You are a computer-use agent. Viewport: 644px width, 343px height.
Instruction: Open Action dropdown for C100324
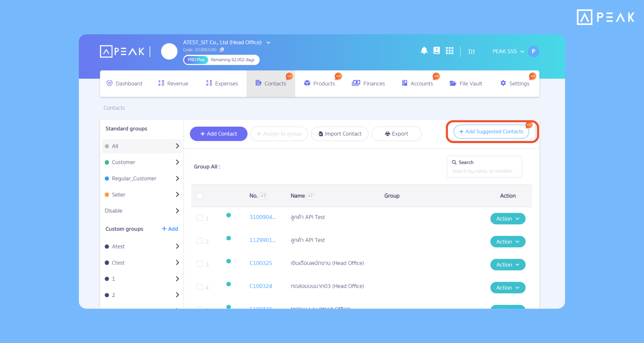coord(508,288)
